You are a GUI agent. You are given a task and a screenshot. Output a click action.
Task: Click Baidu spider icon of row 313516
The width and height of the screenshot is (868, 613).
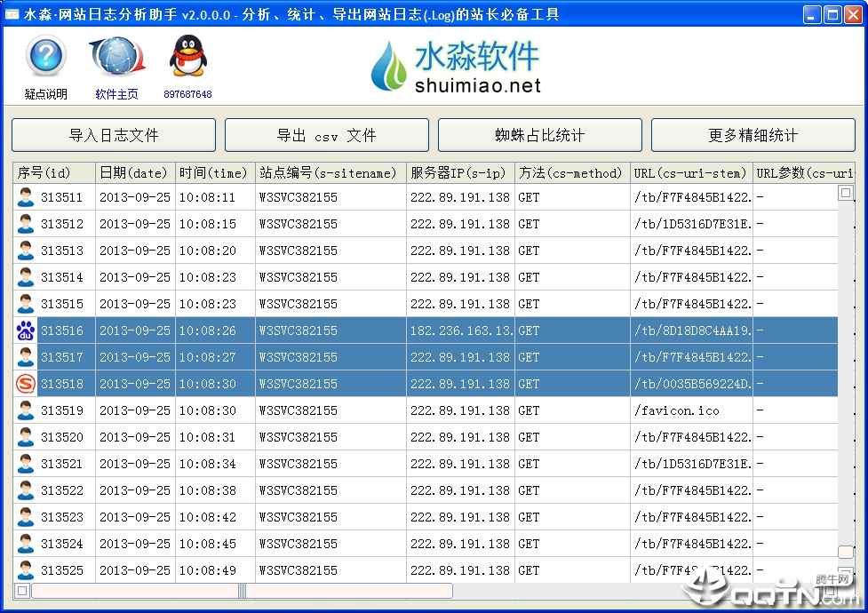point(26,330)
